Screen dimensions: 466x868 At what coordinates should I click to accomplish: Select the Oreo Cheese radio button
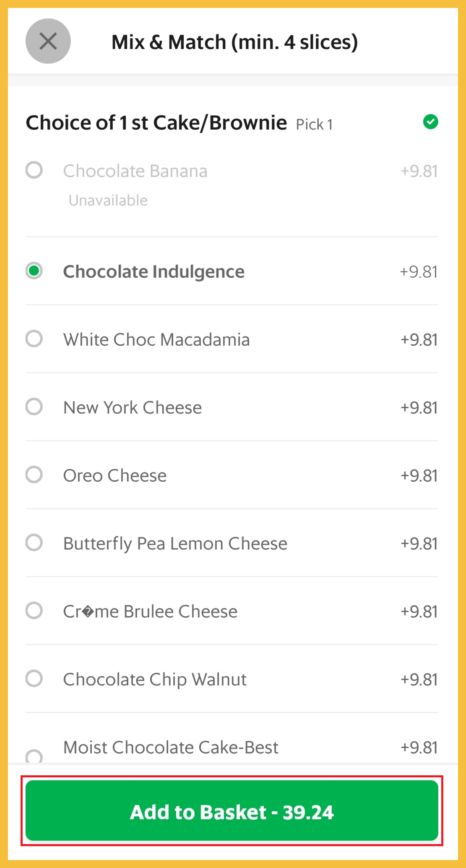pos(34,474)
